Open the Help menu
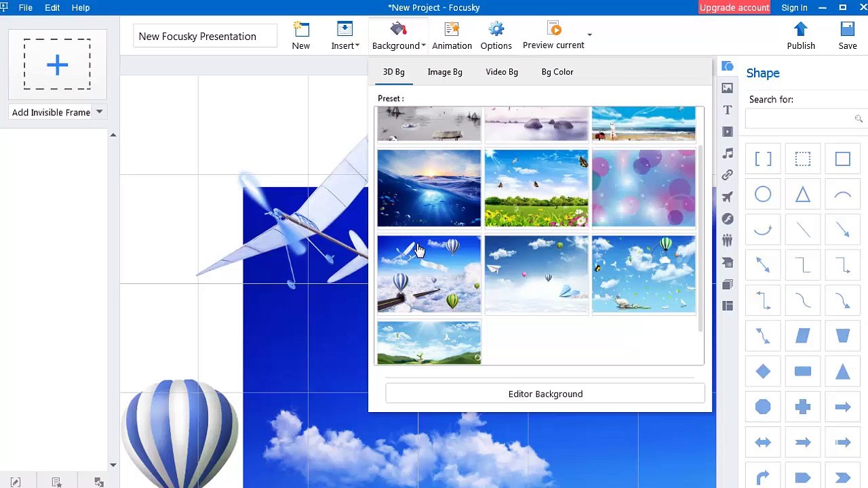 (x=81, y=7)
